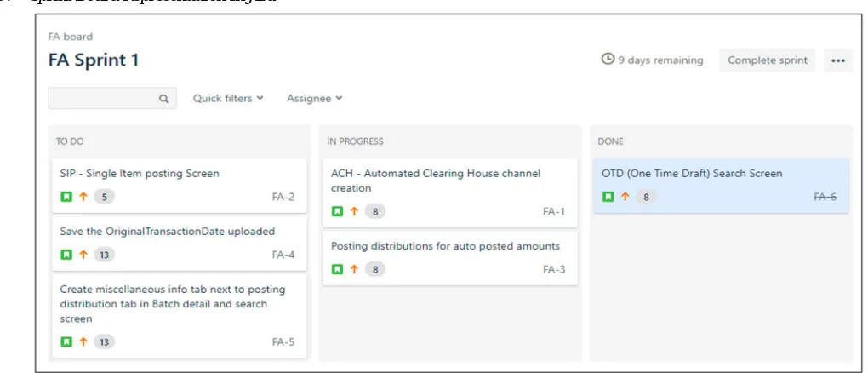Click the story points badge on FA-4 card
The image size is (868, 373).
point(104,255)
